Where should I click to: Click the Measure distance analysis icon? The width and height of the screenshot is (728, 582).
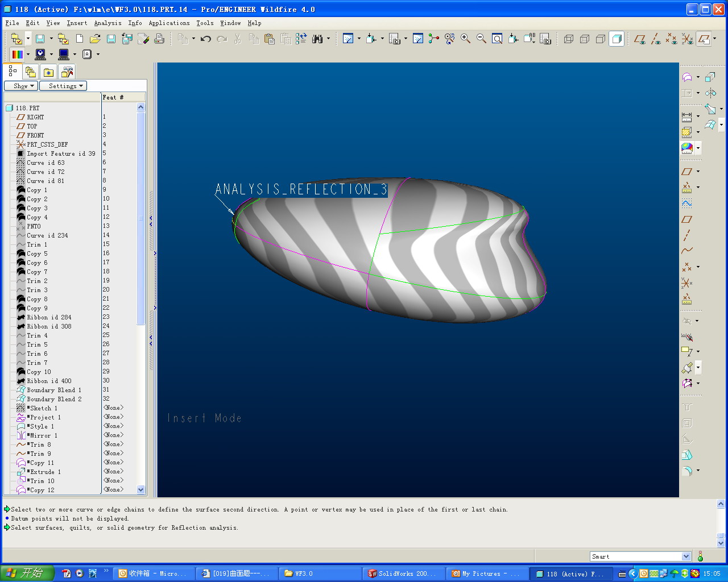tap(687, 117)
